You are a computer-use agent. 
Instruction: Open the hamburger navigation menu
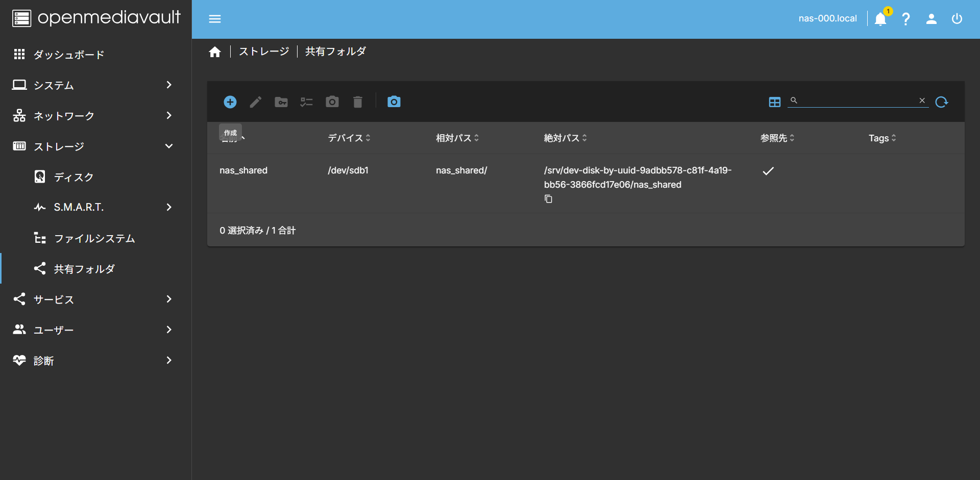pyautogui.click(x=214, y=19)
